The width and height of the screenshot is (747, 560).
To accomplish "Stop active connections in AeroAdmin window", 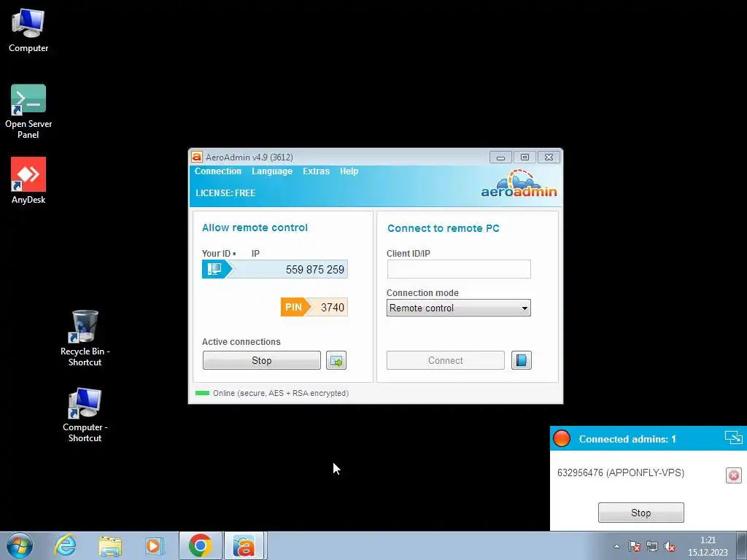I will point(262,360).
